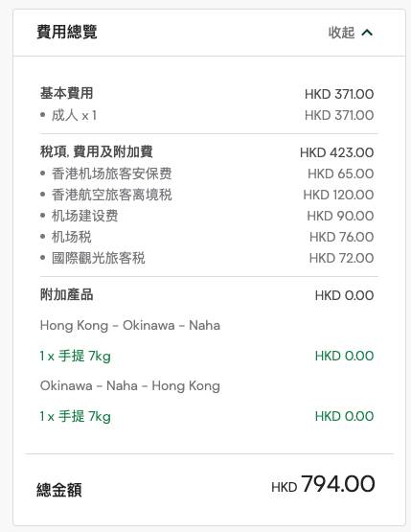This screenshot has height=532, width=411.
Task: Collapse the 費用總覽 panel via chevron icon
Action: 367,33
